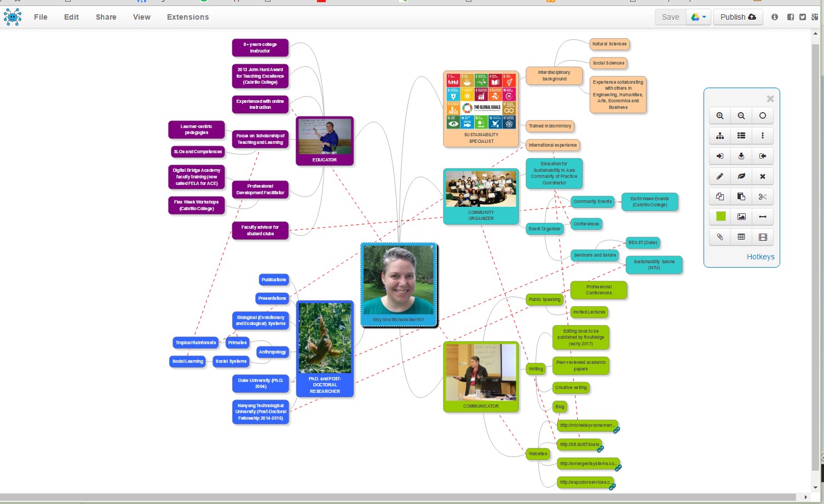This screenshot has width=824, height=504.
Task: Click the horizontal double-arrow width icon
Action: tap(763, 217)
